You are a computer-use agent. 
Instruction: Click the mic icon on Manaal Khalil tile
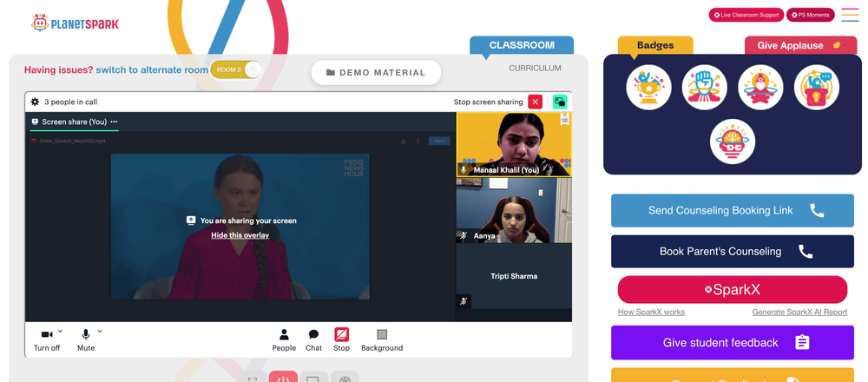tap(464, 170)
